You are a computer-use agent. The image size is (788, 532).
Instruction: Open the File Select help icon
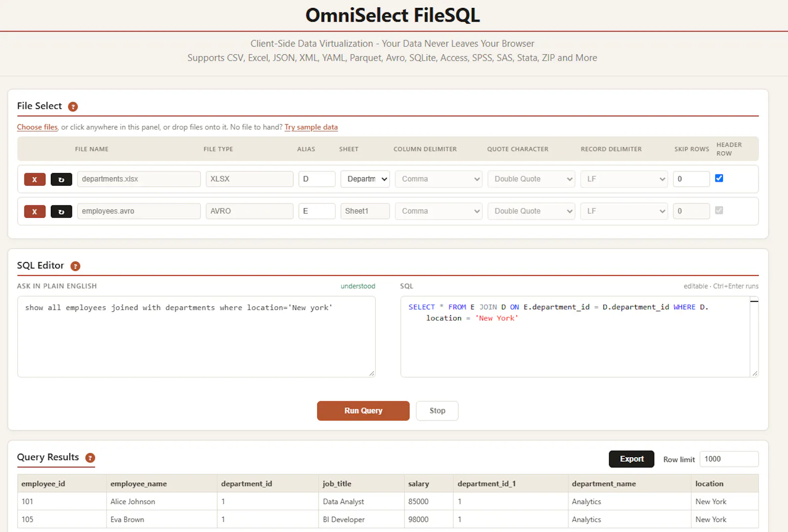73,106
